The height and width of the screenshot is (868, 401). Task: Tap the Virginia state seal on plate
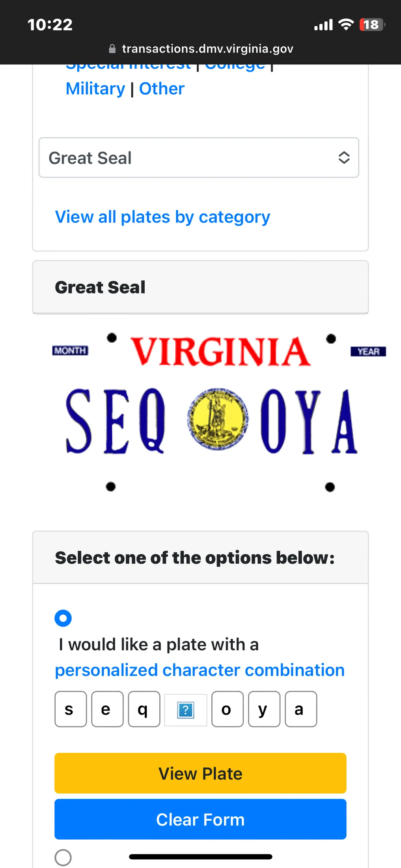click(218, 419)
